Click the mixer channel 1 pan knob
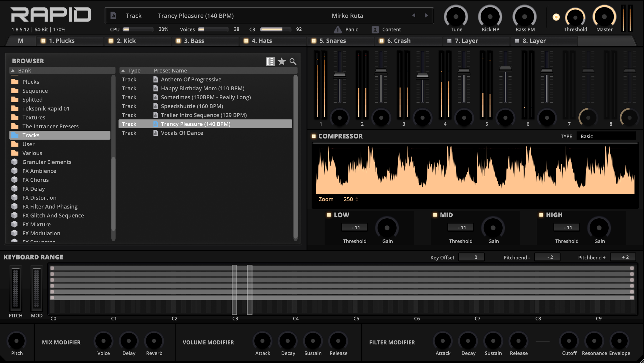Image resolution: width=644 pixels, height=363 pixels. pyautogui.click(x=340, y=118)
